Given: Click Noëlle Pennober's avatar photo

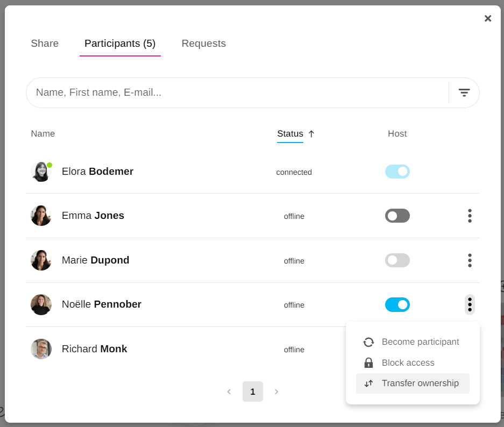Looking at the screenshot, I should tap(41, 304).
